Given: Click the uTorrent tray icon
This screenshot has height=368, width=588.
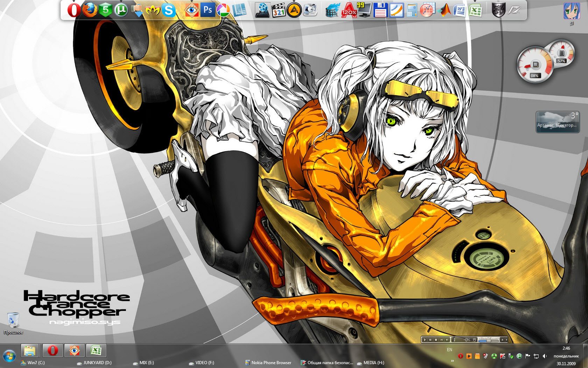Looking at the screenshot, I should click(x=519, y=356).
